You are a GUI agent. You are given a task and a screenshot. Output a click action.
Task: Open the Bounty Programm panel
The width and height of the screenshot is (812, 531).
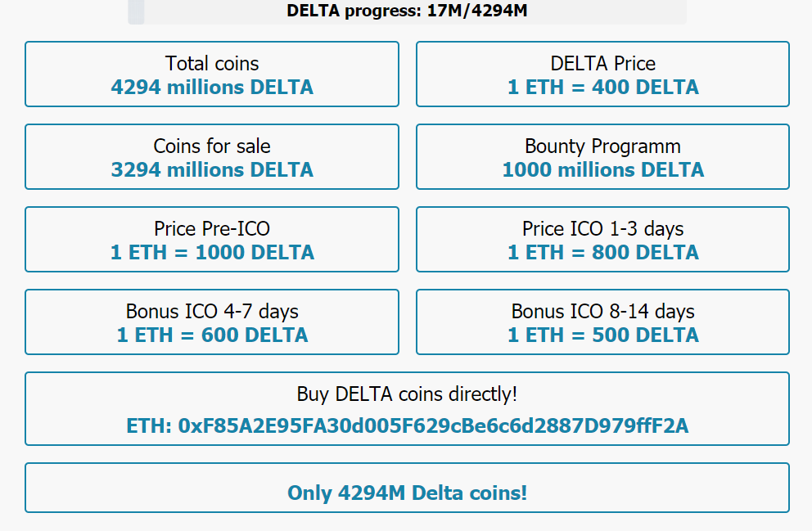602,156
